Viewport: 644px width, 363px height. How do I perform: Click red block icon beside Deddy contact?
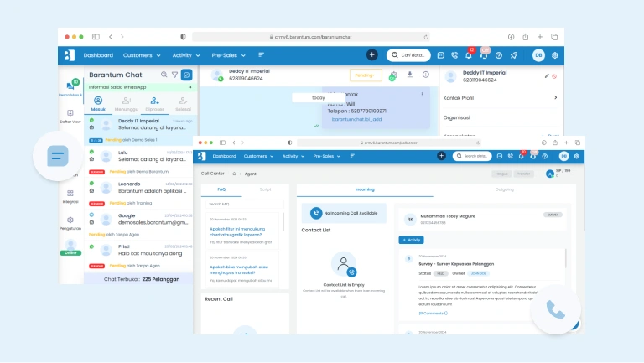[x=554, y=76]
